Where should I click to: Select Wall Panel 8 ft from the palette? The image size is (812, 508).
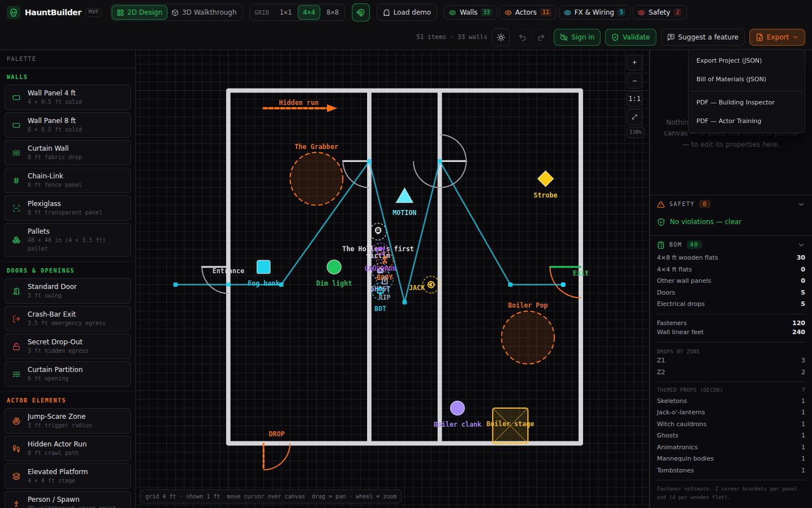click(x=68, y=125)
